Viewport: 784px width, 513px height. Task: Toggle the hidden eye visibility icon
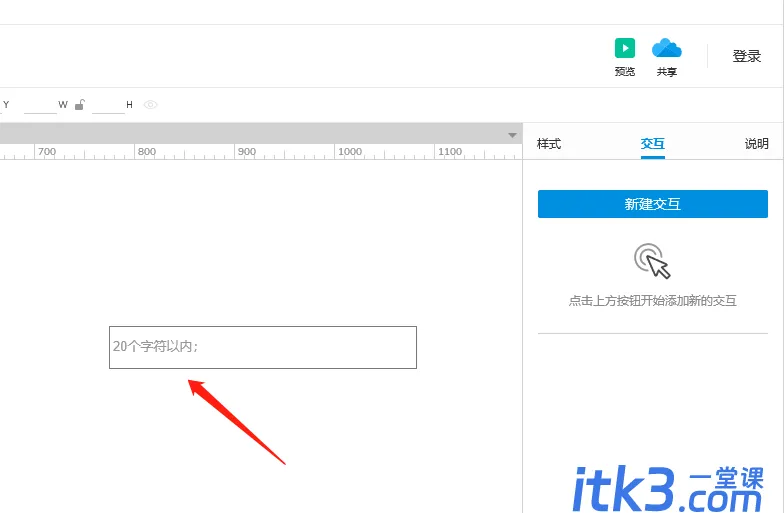click(150, 104)
